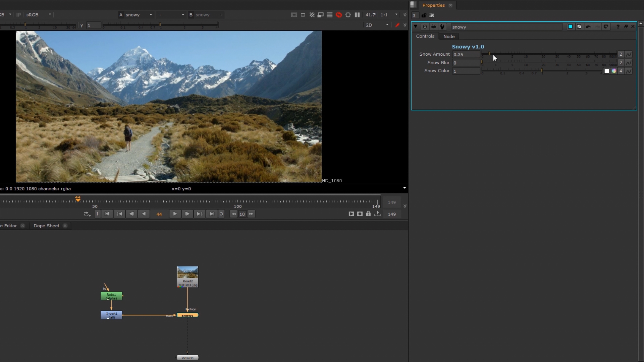Image resolution: width=644 pixels, height=362 pixels.
Task: Open the 2D view mode dropdown
Action: click(377, 25)
